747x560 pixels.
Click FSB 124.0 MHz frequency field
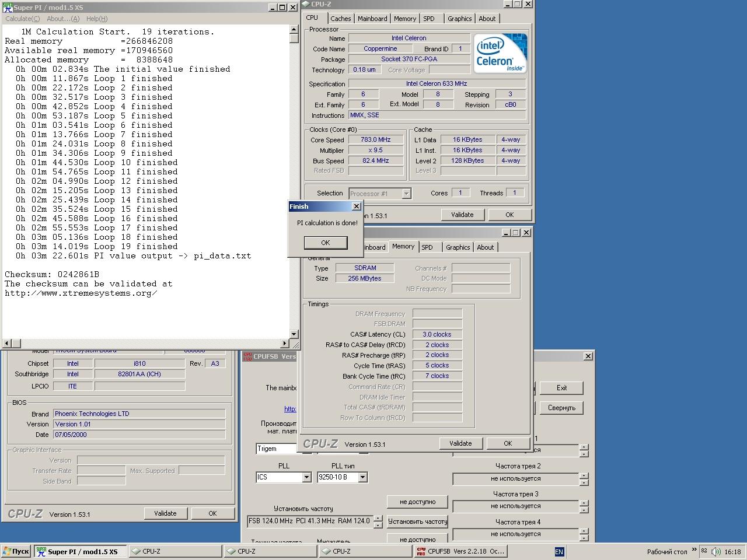click(x=310, y=521)
